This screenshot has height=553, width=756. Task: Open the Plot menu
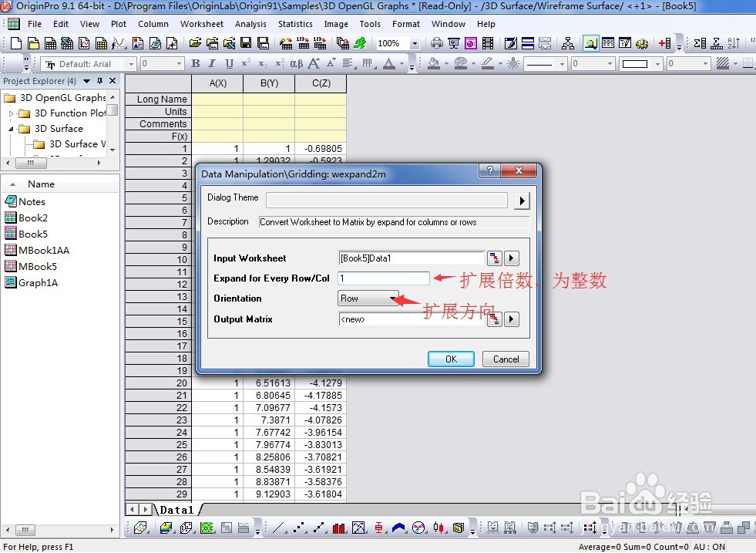point(118,24)
